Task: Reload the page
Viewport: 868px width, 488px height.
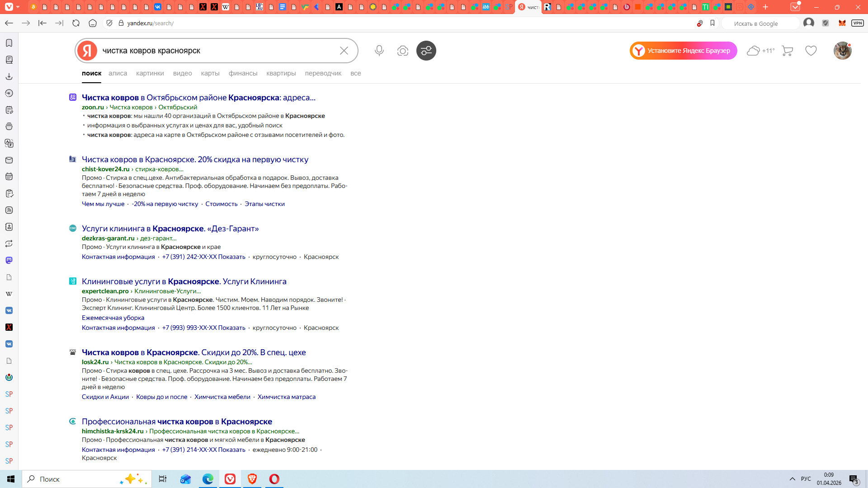Action: pyautogui.click(x=76, y=23)
